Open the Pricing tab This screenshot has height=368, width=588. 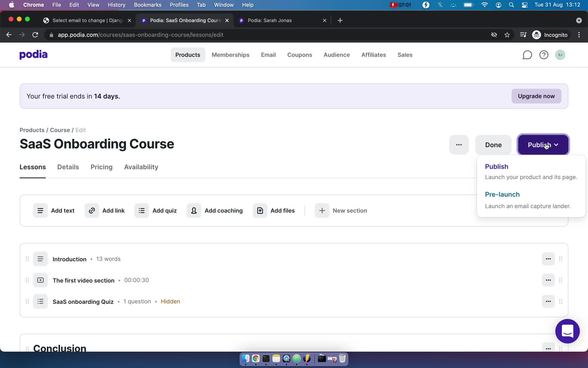click(101, 167)
